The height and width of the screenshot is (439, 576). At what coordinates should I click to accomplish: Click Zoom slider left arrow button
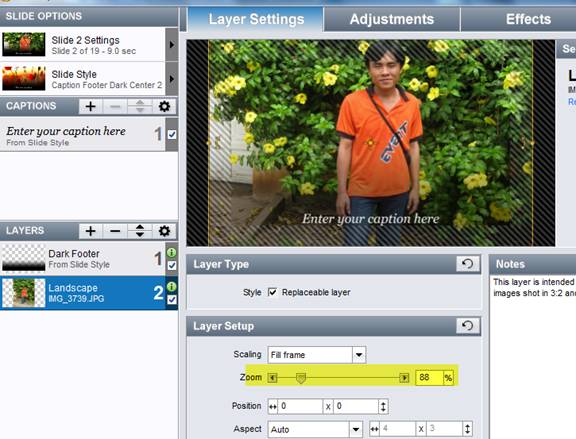[272, 378]
